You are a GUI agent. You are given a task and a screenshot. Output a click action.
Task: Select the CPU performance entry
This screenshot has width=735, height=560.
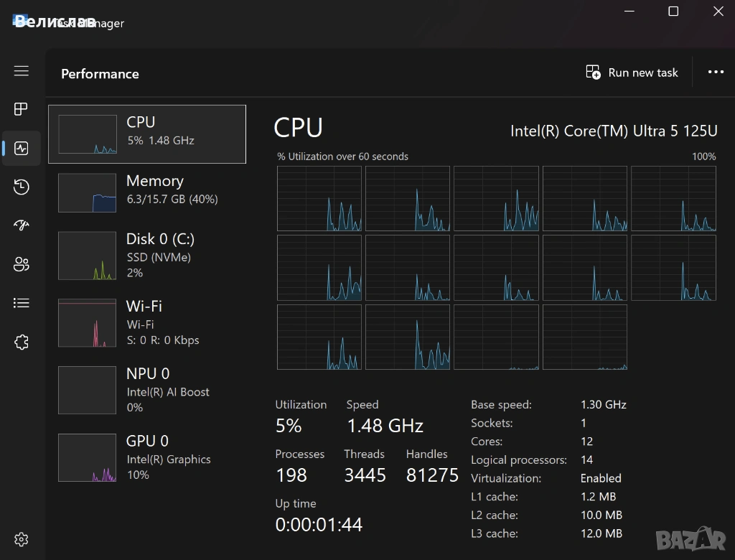click(x=147, y=134)
